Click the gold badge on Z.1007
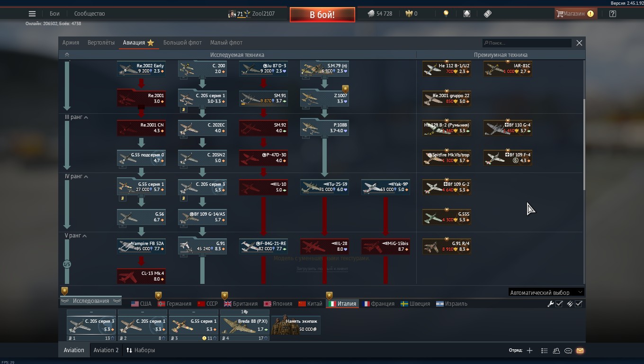This screenshot has width=644, height=364. point(345,89)
